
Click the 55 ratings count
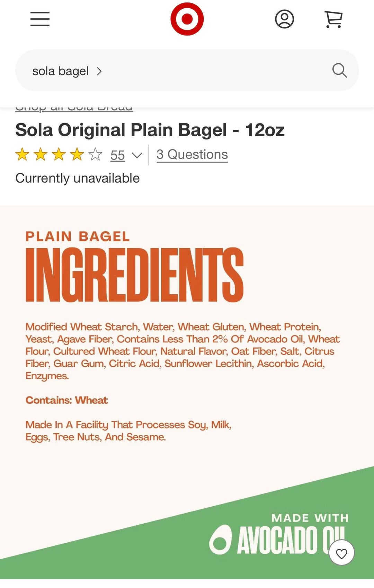[x=117, y=155]
